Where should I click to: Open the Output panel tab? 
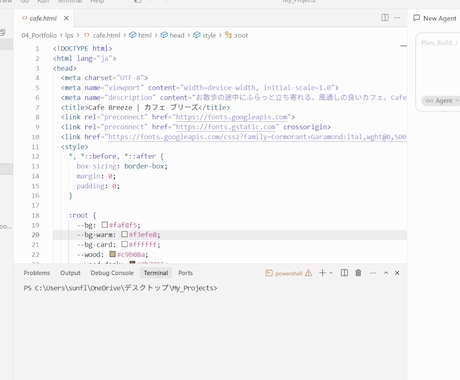[70, 273]
